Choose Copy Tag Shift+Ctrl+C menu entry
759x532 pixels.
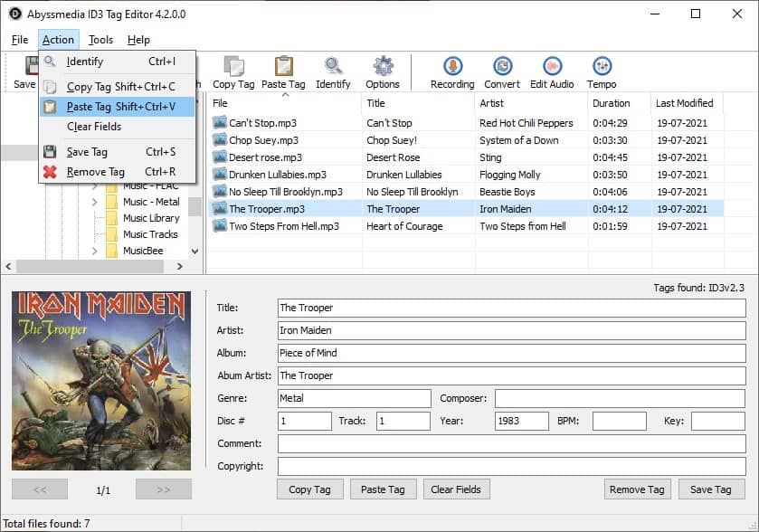pos(117,87)
